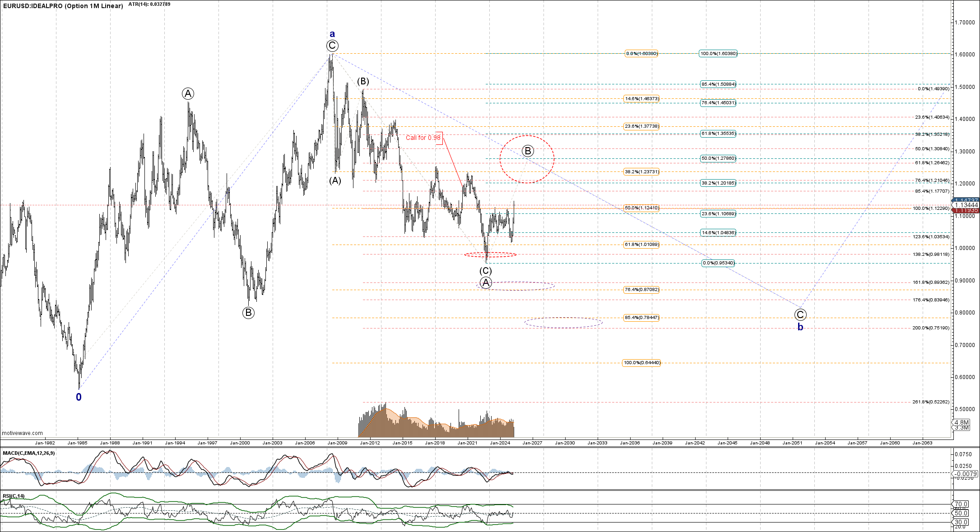Click the 1.13444 current price marker
Screen dimensions: 980x532
click(966, 205)
